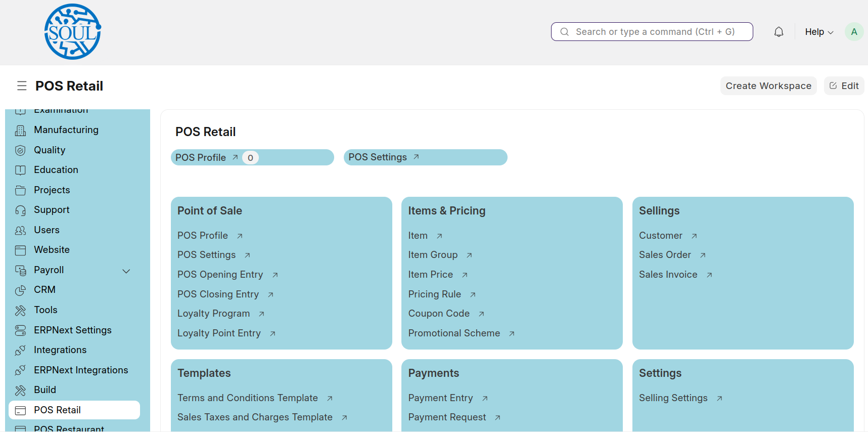Click the Create Workspace button
The height and width of the screenshot is (432, 868).
(x=768, y=86)
